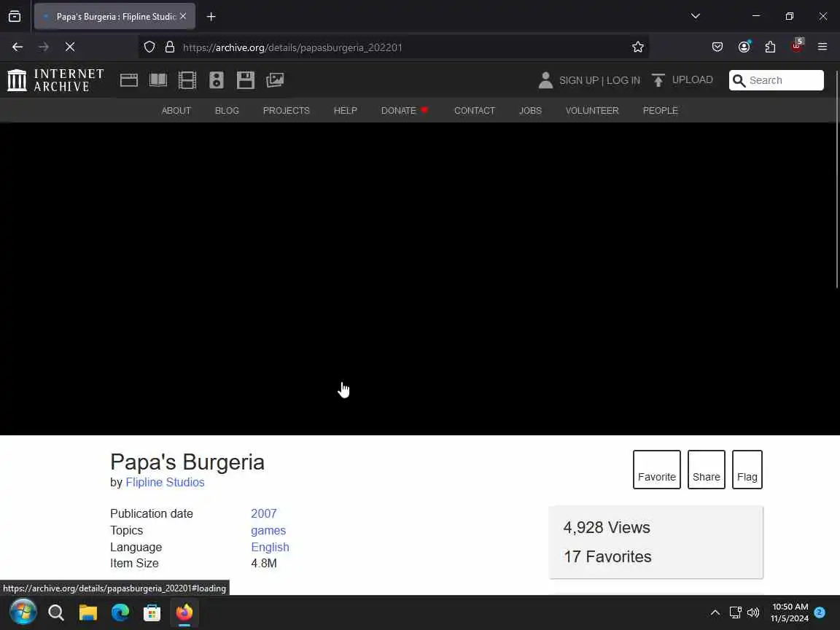Click the Upload arrow icon
Screen dimensions: 840x630
pyautogui.click(x=658, y=80)
